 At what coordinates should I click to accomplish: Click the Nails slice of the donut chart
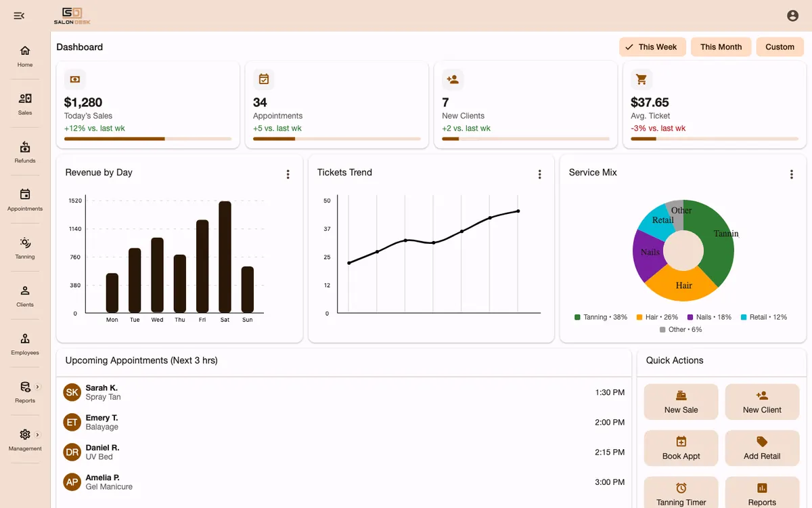pyautogui.click(x=648, y=256)
